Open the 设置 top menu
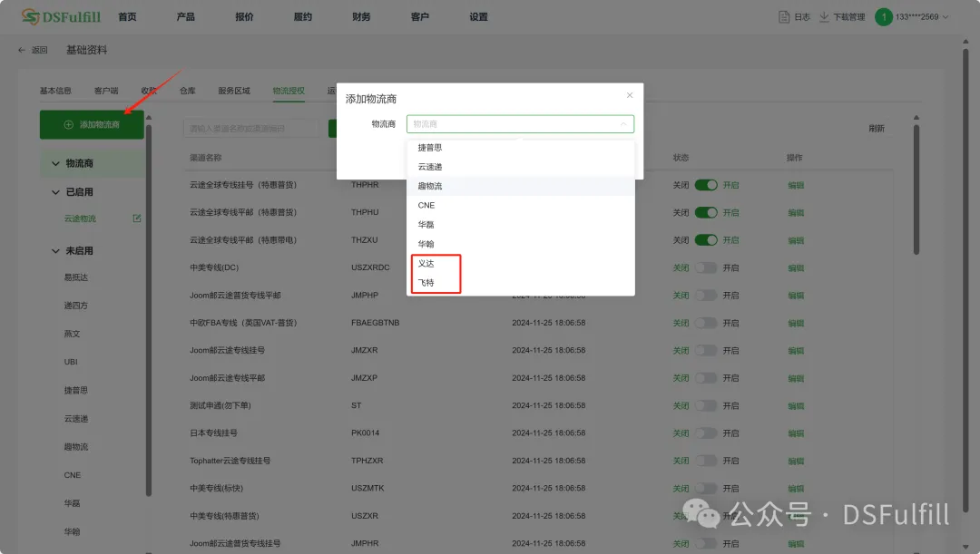 coord(479,17)
